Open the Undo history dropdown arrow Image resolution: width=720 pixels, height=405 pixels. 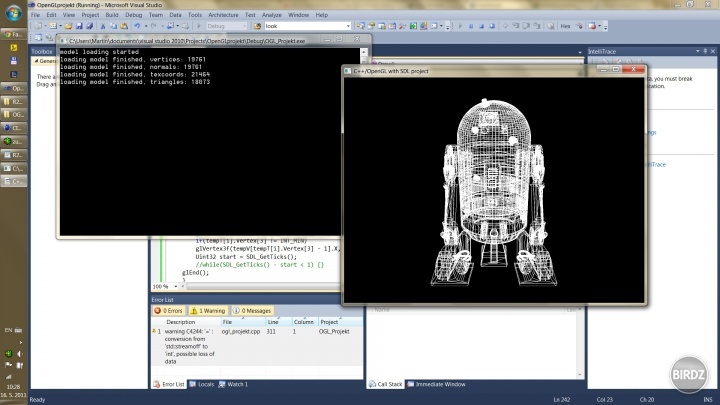click(146, 26)
